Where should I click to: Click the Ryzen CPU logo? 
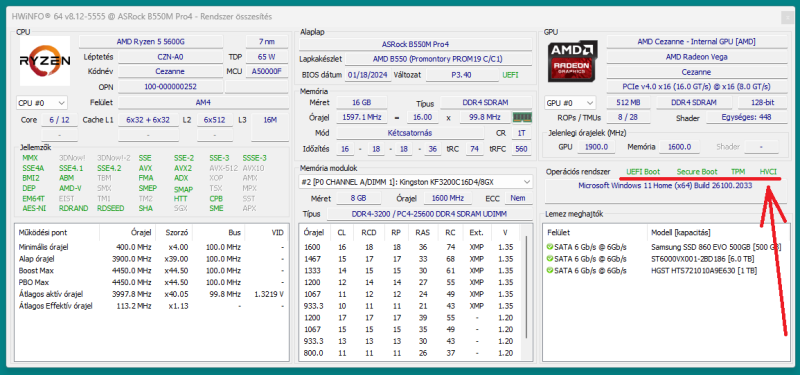coord(45,61)
